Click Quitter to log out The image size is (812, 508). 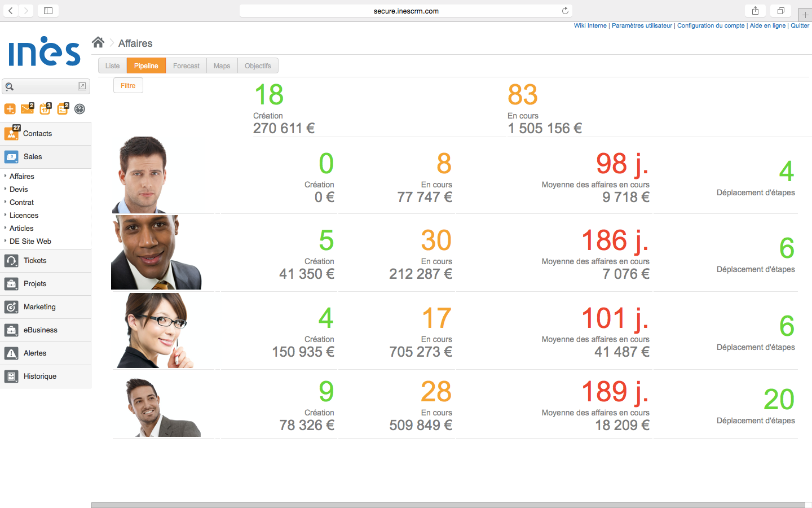[800, 25]
